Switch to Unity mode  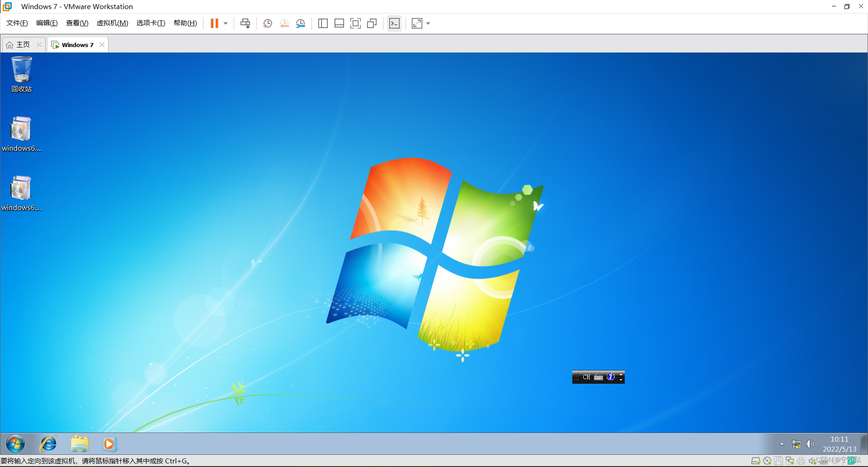pyautogui.click(x=372, y=24)
